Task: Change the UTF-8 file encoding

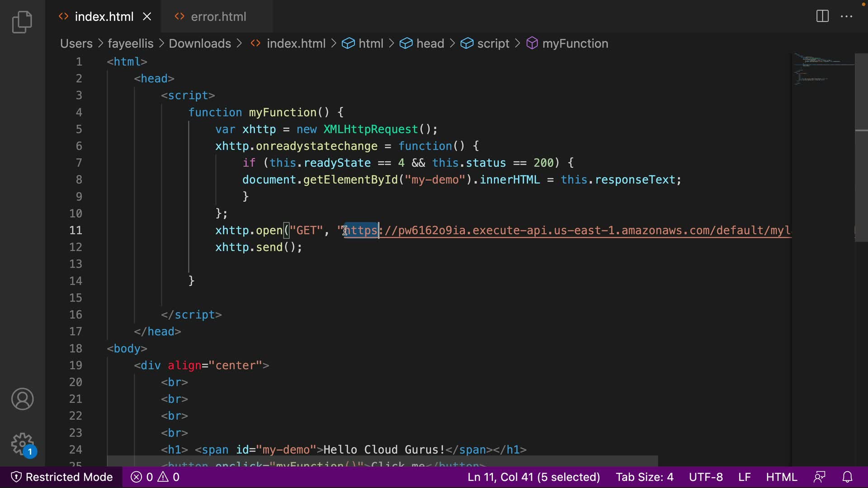Action: point(705,477)
